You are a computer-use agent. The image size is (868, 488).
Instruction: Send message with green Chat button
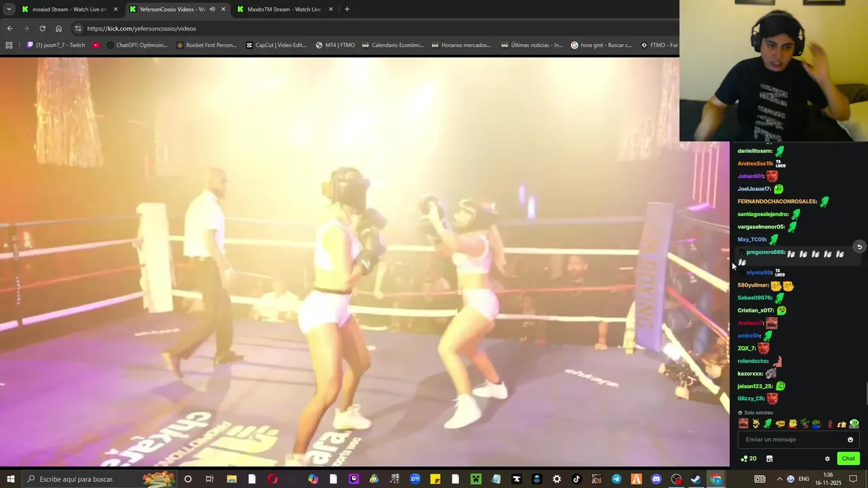[848, 459]
